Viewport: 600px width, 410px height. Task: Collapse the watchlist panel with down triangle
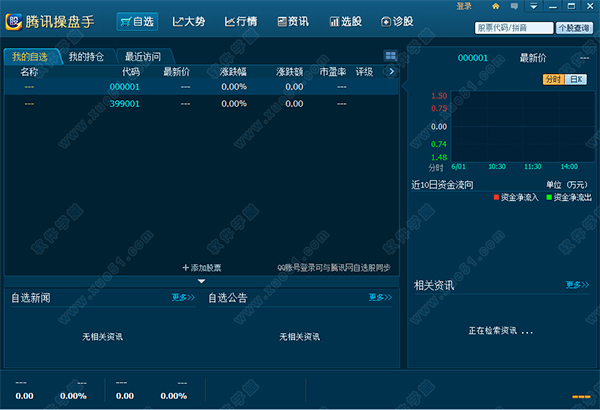[x=201, y=281]
